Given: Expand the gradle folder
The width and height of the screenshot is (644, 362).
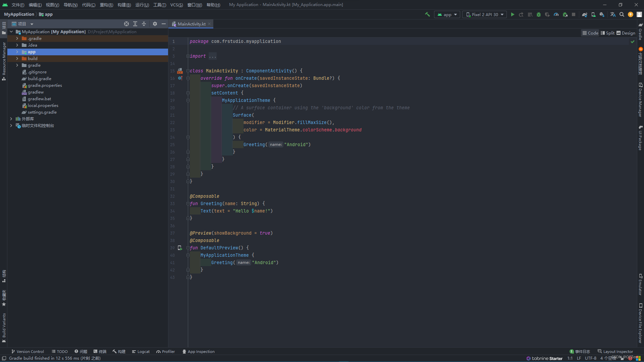Looking at the screenshot, I should [17, 65].
